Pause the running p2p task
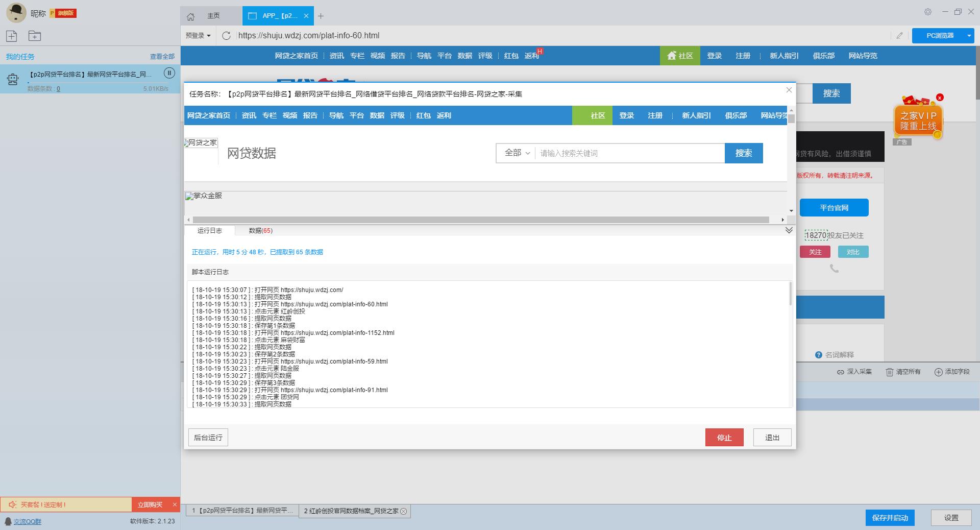This screenshot has width=980, height=530. (x=169, y=73)
